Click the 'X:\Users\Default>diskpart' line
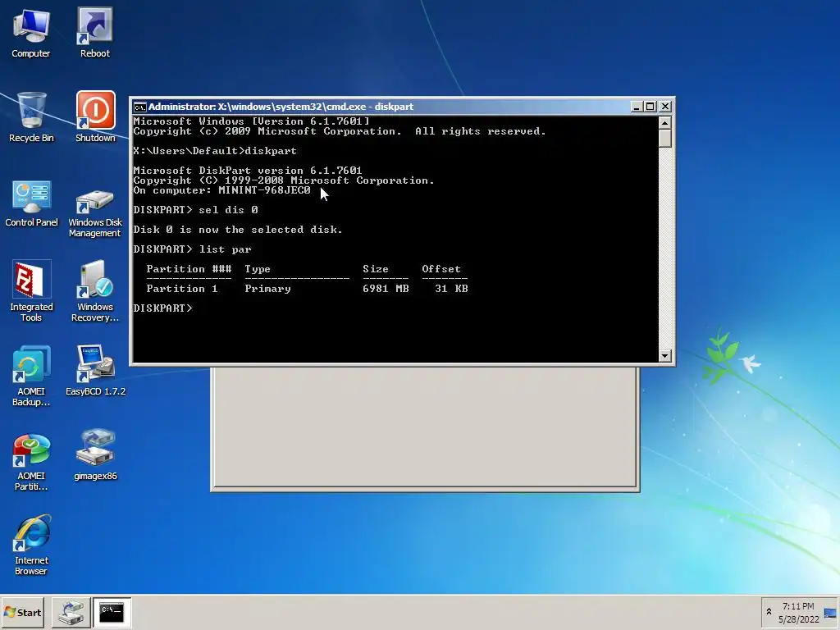840x630 pixels. coord(215,151)
